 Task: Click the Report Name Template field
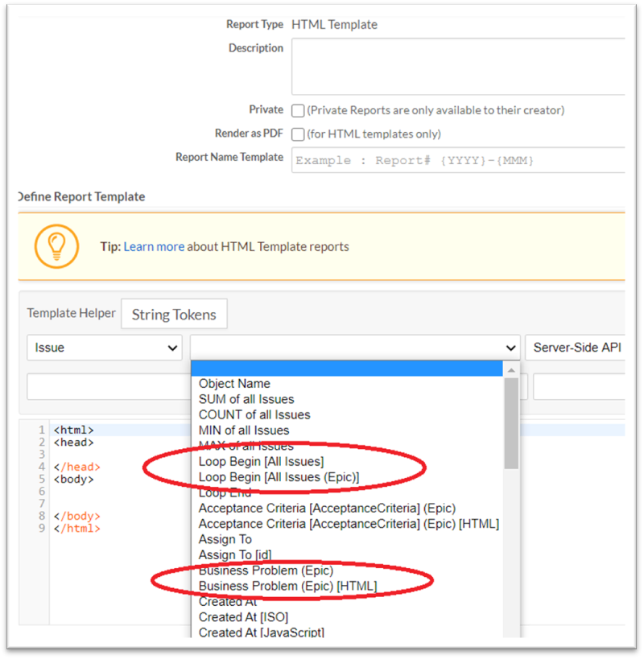(x=459, y=159)
